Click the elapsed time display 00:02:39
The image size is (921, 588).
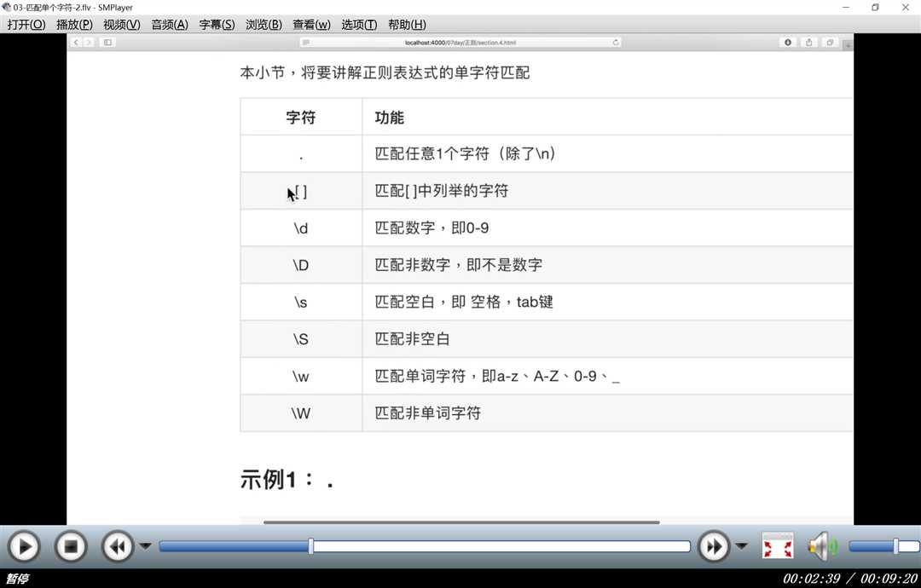click(x=811, y=579)
